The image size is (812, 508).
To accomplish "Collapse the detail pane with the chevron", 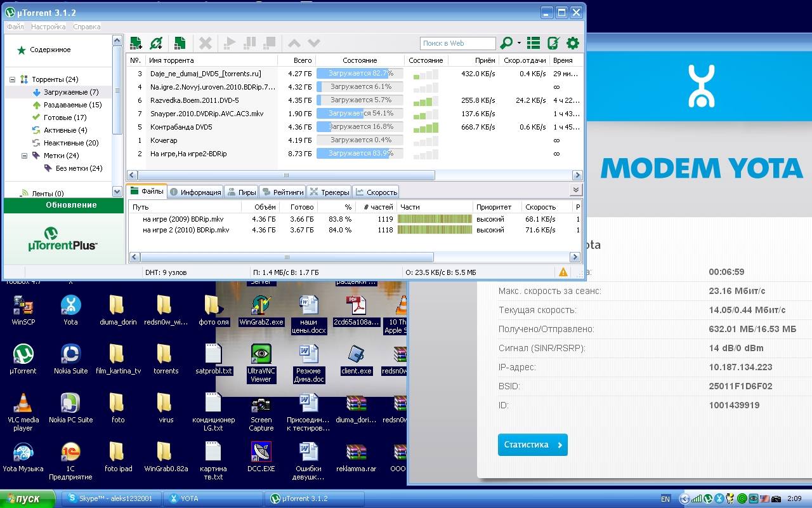I will pos(575,190).
